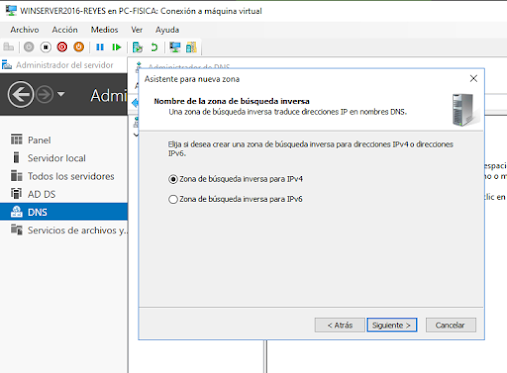
Task: Go back in Administrador del servidor
Action: click(21, 94)
